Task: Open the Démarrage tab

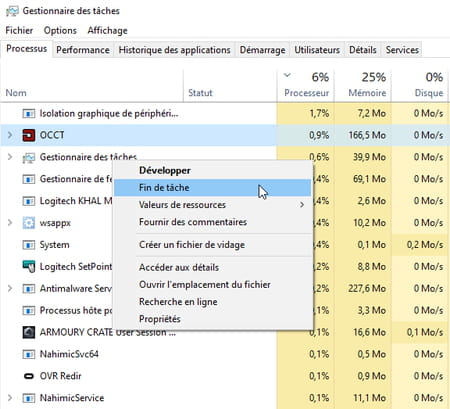Action: click(262, 50)
